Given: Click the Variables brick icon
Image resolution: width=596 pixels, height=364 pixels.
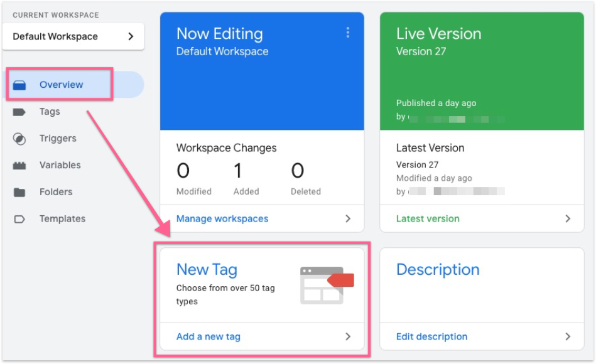Looking at the screenshot, I should (x=19, y=166).
